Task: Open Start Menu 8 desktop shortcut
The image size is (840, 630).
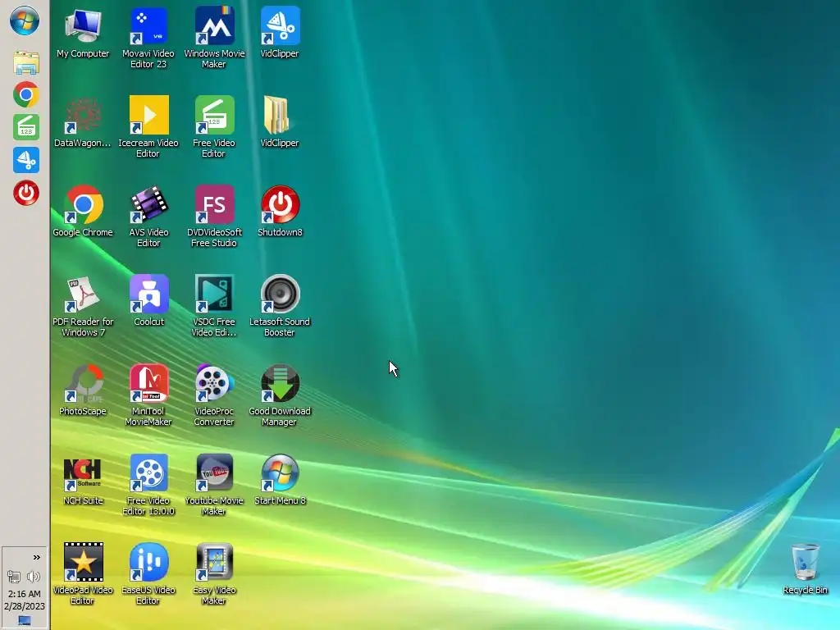Action: (280, 479)
